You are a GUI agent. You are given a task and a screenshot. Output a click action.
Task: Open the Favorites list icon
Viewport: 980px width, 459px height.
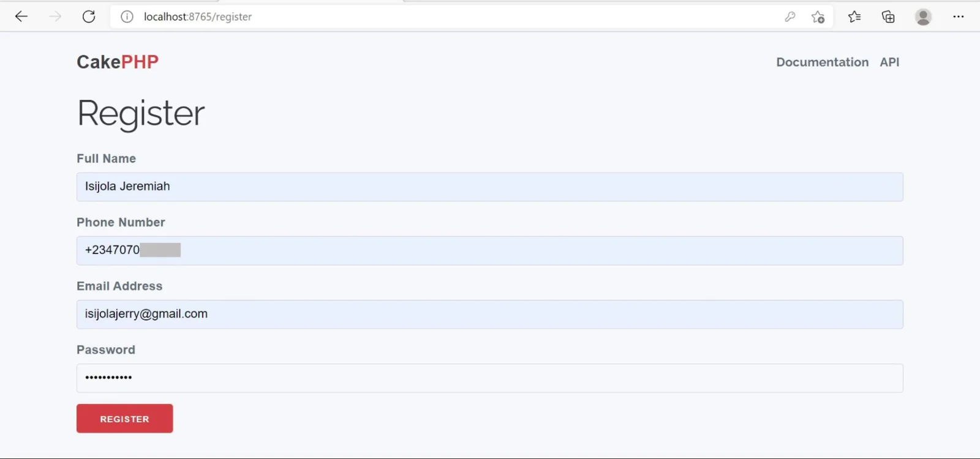pyautogui.click(x=854, y=17)
